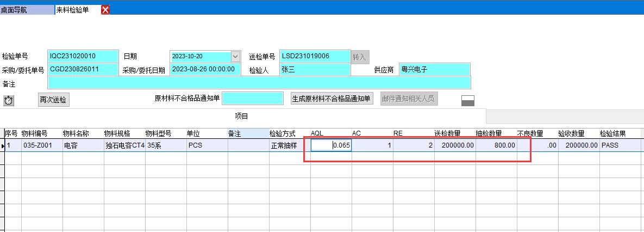Click the stopwatch timer icon
The image size is (644, 232).
[8, 100]
